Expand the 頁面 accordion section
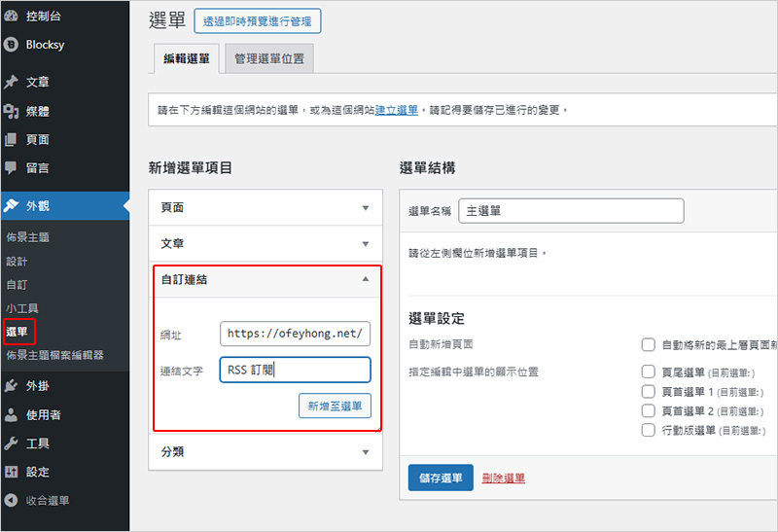This screenshot has height=532, width=778. pyautogui.click(x=263, y=208)
